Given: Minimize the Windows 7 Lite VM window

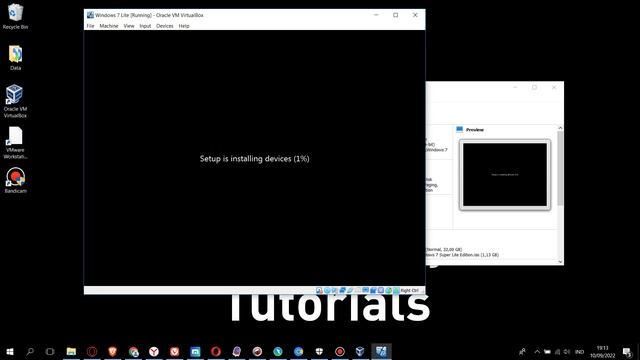Looking at the screenshot, I should [x=376, y=15].
